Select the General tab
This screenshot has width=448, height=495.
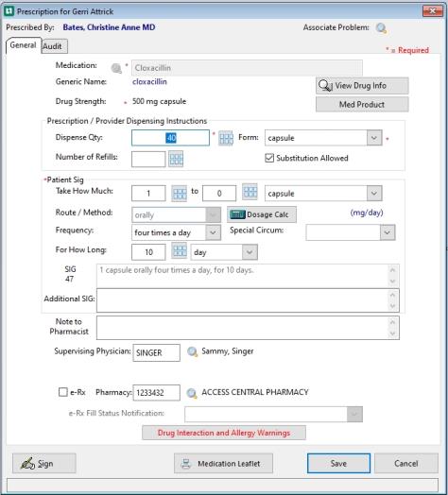[x=23, y=45]
